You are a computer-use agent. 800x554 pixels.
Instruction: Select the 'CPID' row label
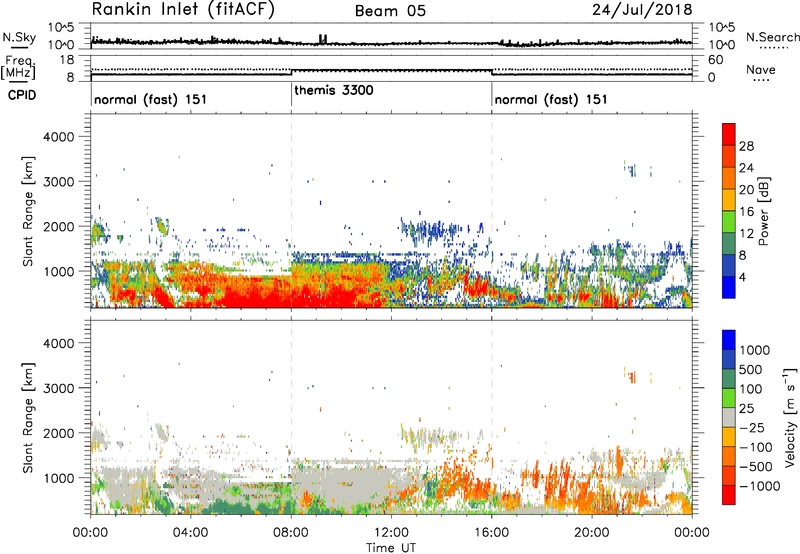tap(22, 95)
